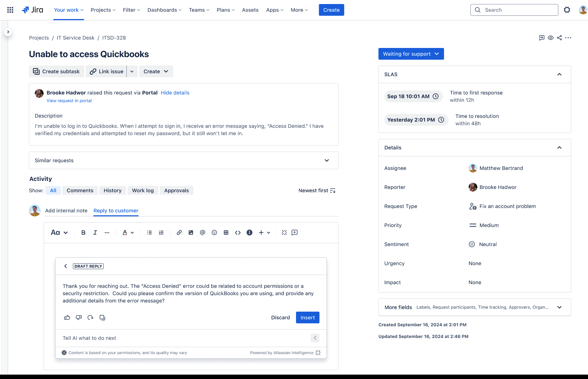
Task: Open View request in portal link
Action: (x=69, y=101)
